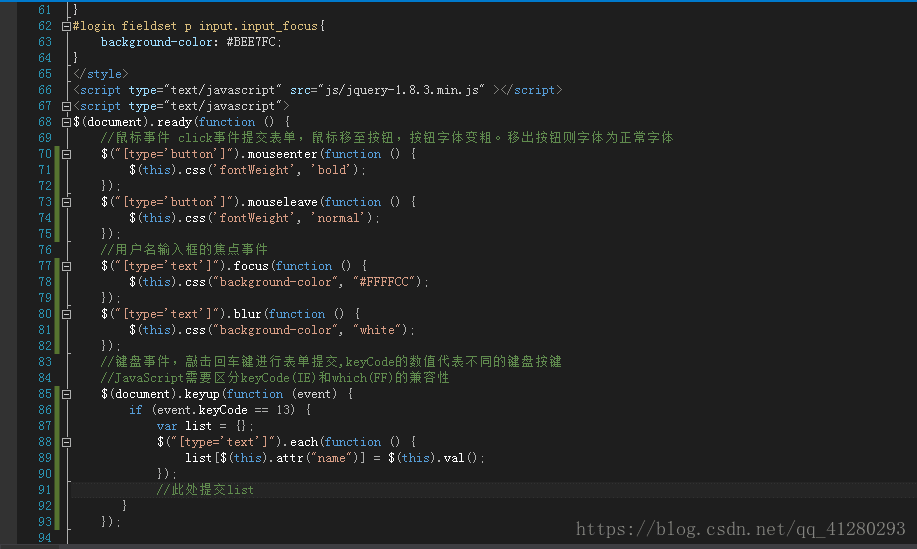Click the 'fontWeight' string on line 71
917x549 pixels.
tap(254, 170)
